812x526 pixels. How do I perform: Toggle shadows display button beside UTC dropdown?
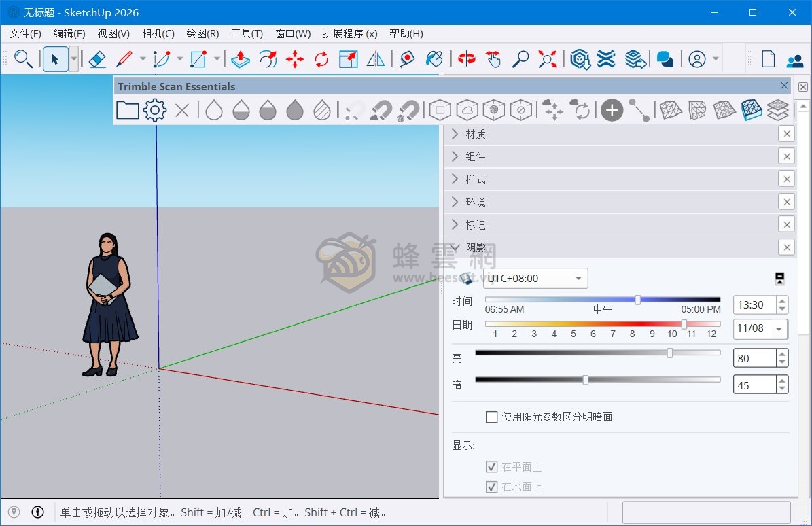tap(466, 279)
